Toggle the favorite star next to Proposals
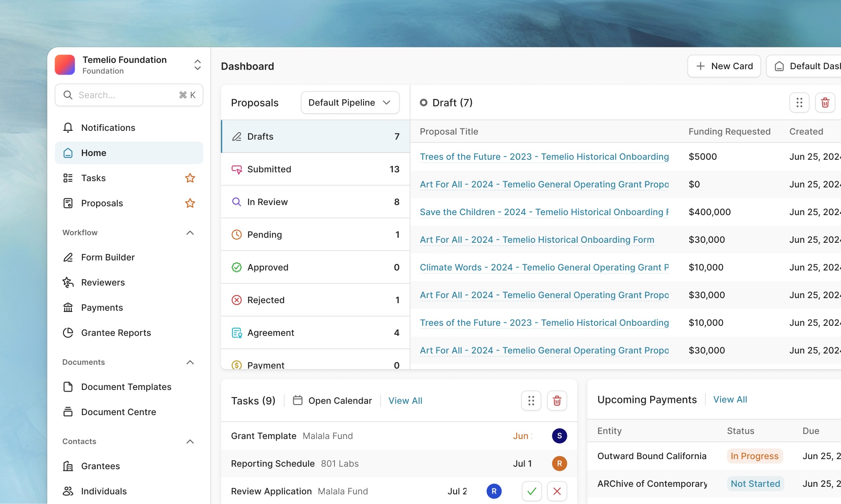Image resolution: width=841 pixels, height=504 pixels. click(190, 203)
